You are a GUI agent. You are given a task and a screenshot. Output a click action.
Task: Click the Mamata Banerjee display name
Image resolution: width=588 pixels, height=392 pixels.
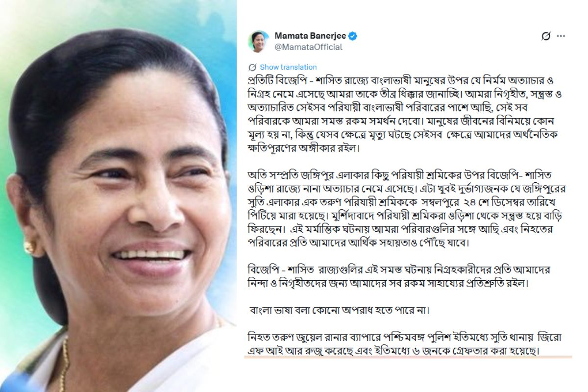(x=310, y=36)
